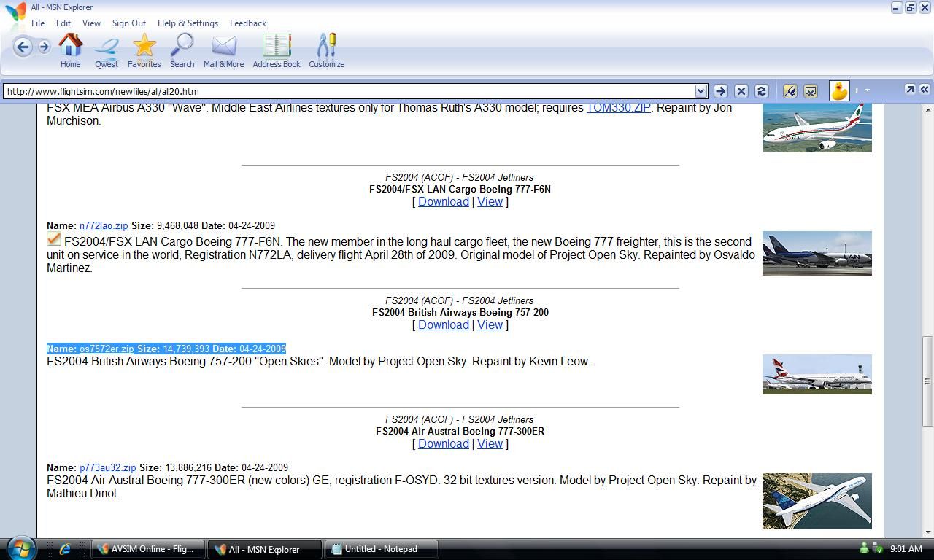
Task: Click Download for British Airways Boeing 757-200
Action: (x=444, y=325)
